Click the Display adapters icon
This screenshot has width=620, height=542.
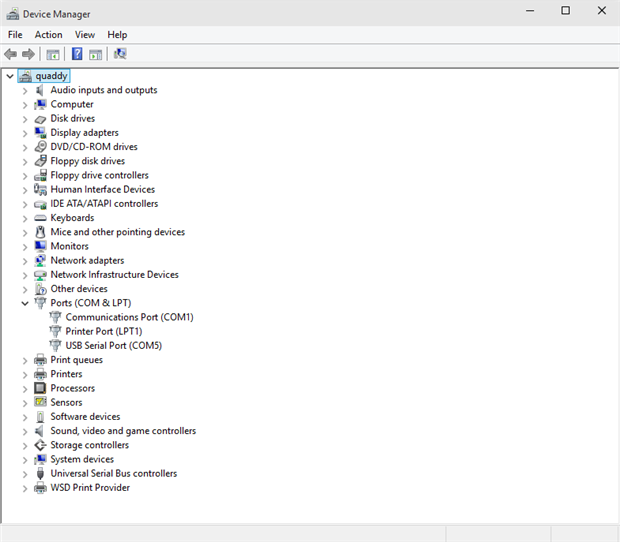[x=40, y=133]
